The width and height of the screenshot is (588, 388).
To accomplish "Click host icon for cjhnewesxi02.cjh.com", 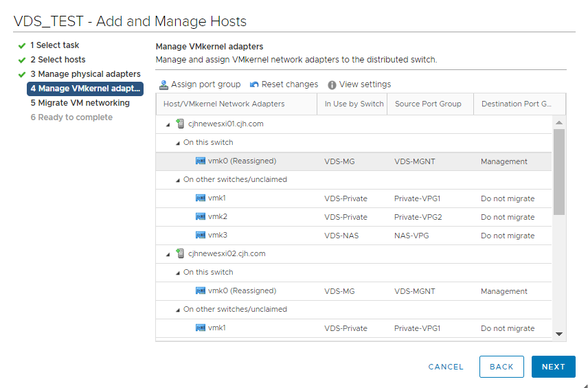I will tap(181, 253).
